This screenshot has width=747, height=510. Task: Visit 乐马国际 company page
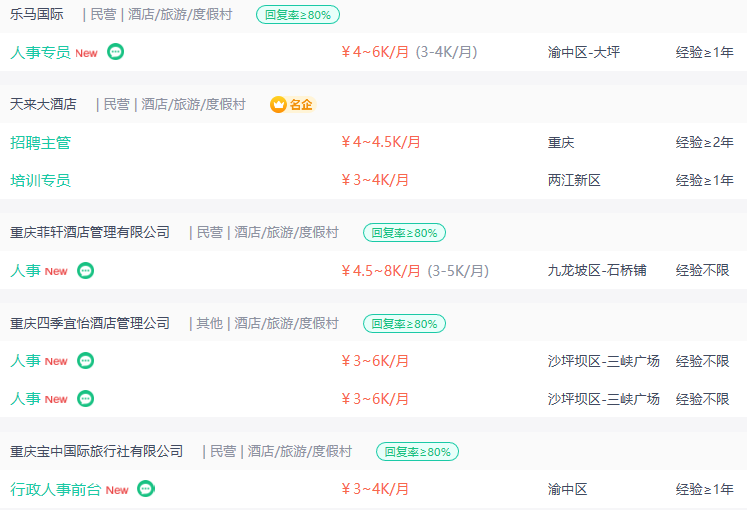point(37,14)
